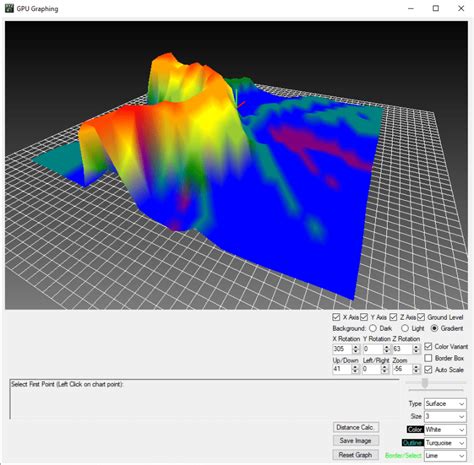Click the Save Image button
The width and height of the screenshot is (474, 465).
[356, 441]
